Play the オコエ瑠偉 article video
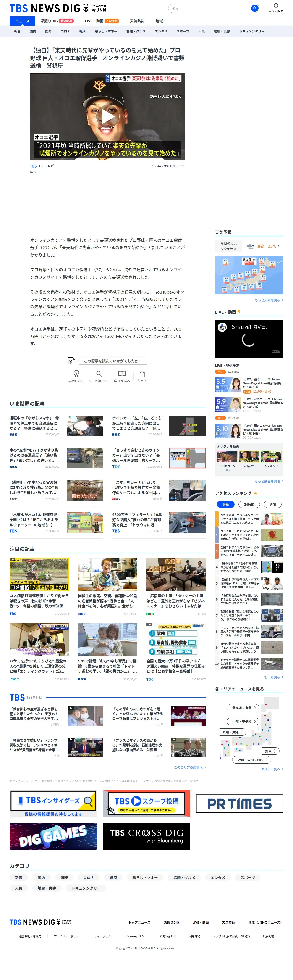The width and height of the screenshot is (293, 980). pos(107,116)
